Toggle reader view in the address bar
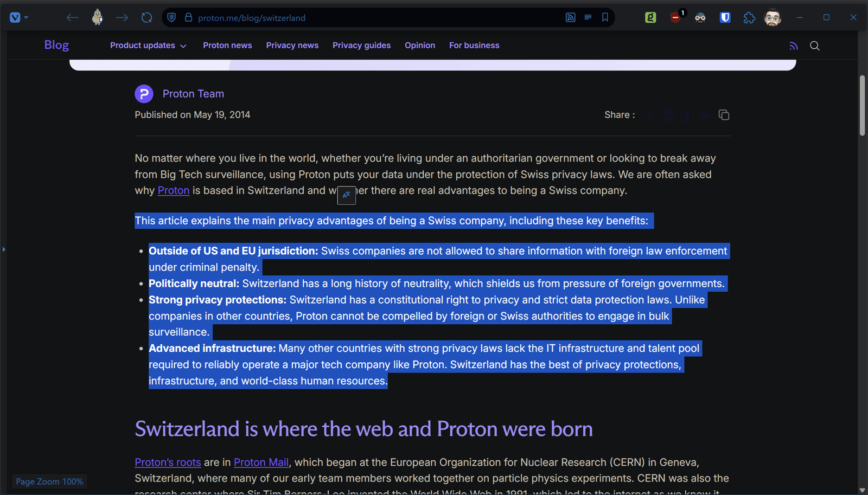Viewport: 868px width, 495px height. (x=588, y=18)
